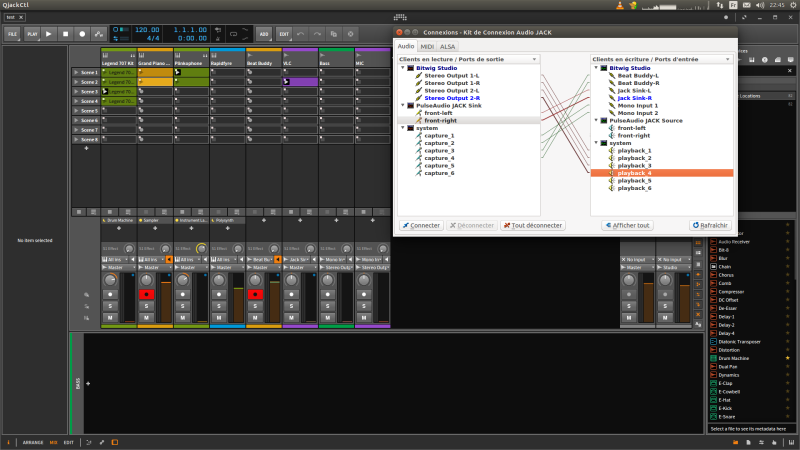Switch to the ALSA tab

pyautogui.click(x=448, y=46)
